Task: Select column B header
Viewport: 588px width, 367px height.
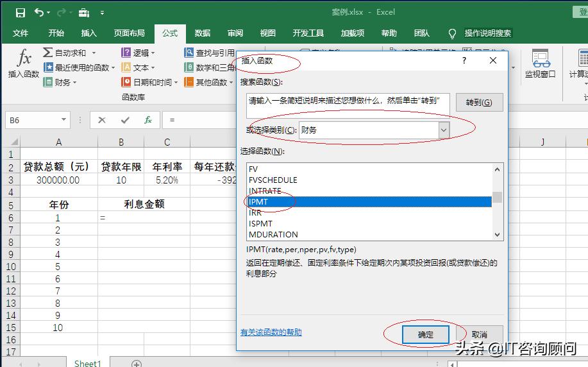Action: coord(121,142)
